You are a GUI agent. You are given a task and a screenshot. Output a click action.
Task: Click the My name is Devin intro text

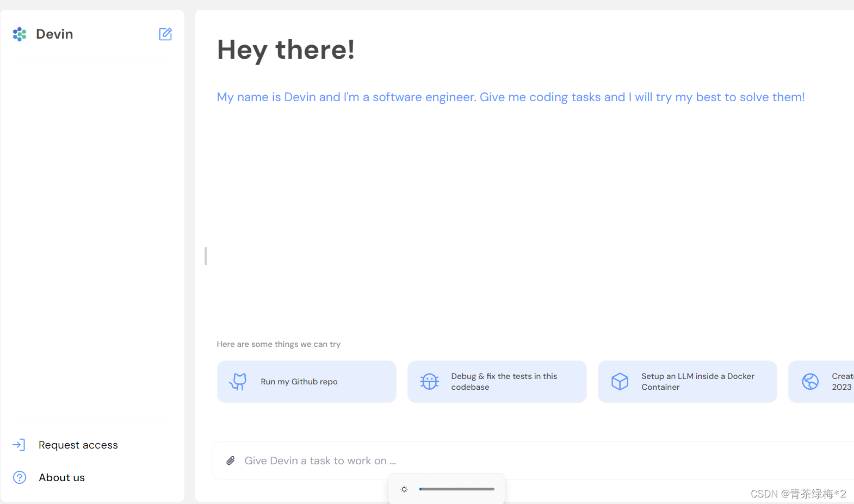coord(511,97)
